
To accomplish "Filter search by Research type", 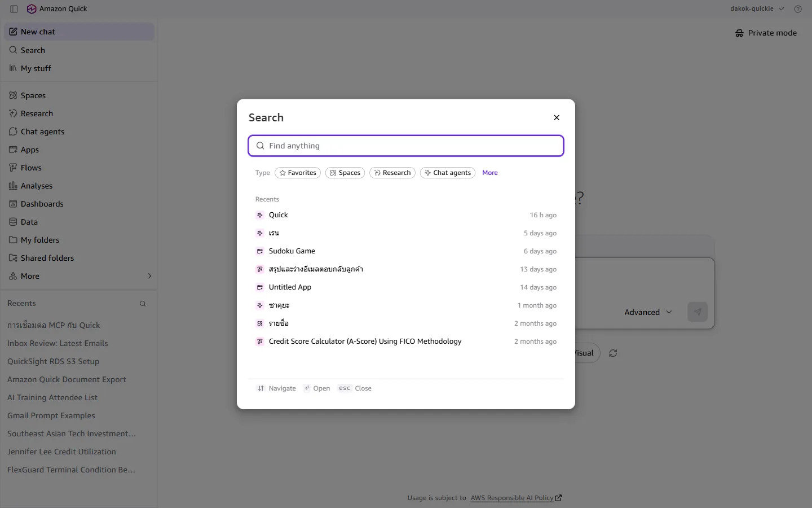I will click(392, 173).
